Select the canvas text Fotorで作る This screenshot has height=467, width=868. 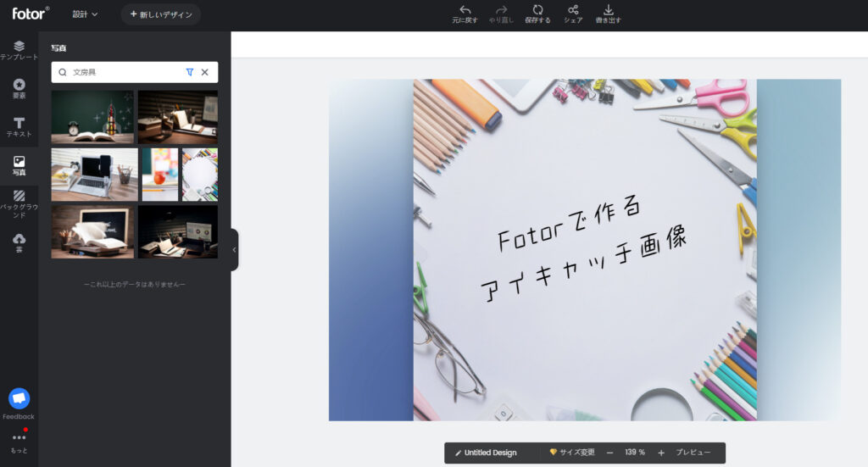pos(569,224)
